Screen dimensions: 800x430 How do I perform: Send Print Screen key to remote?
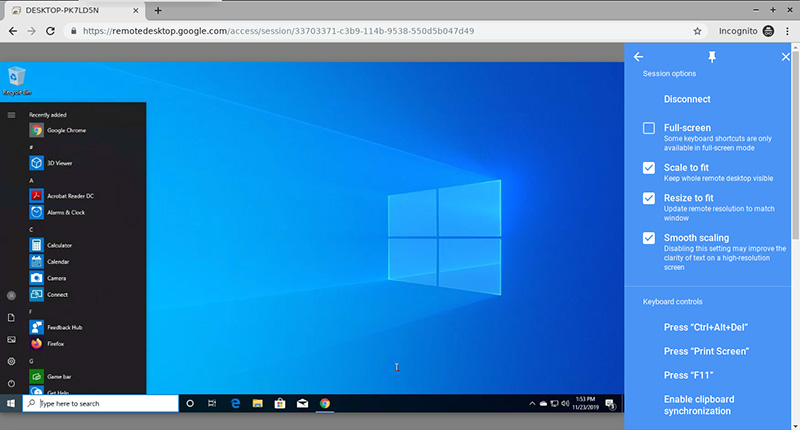(706, 351)
